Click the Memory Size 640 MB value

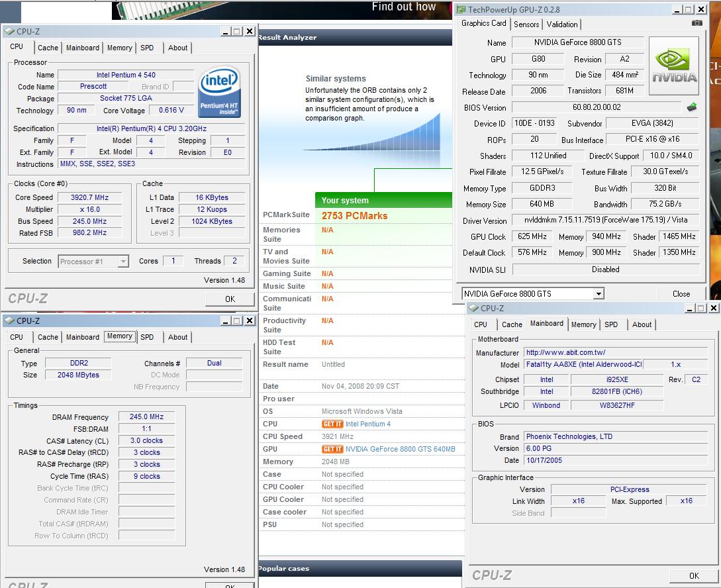tap(542, 204)
